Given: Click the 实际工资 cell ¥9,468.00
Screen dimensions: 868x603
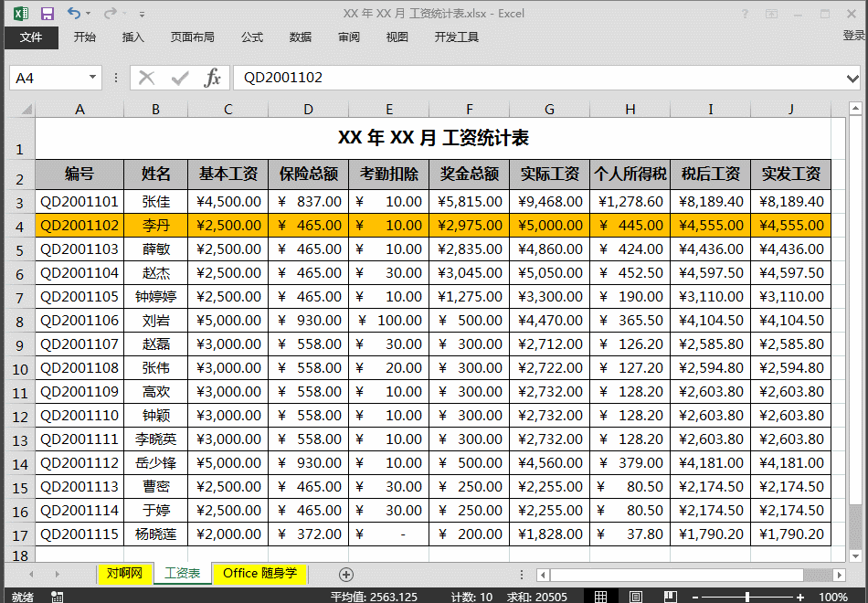Looking at the screenshot, I should click(x=550, y=202).
